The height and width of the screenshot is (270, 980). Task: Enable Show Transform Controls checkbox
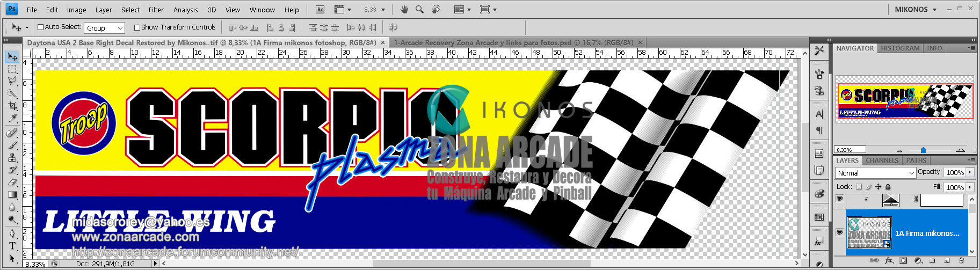[x=137, y=27]
